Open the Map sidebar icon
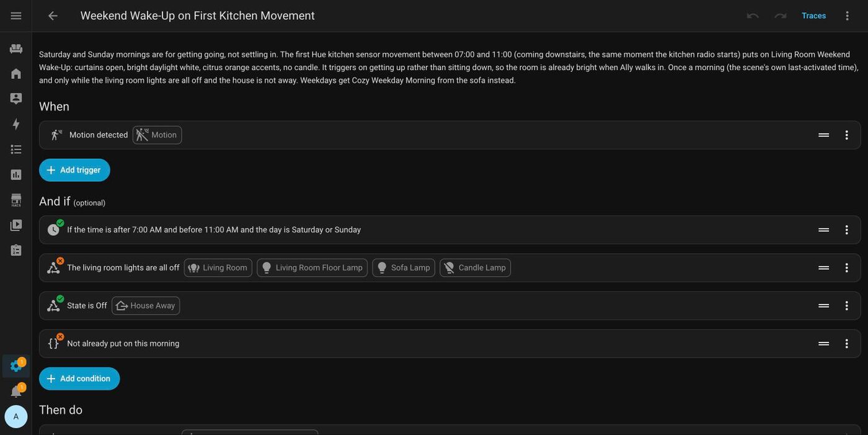868x435 pixels. [x=16, y=99]
